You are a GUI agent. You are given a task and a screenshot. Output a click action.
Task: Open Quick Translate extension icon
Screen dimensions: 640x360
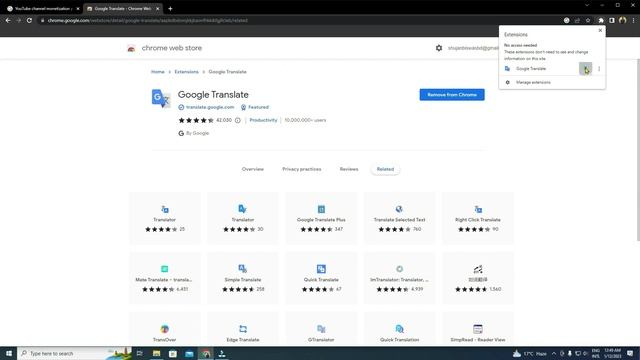pos(321,269)
